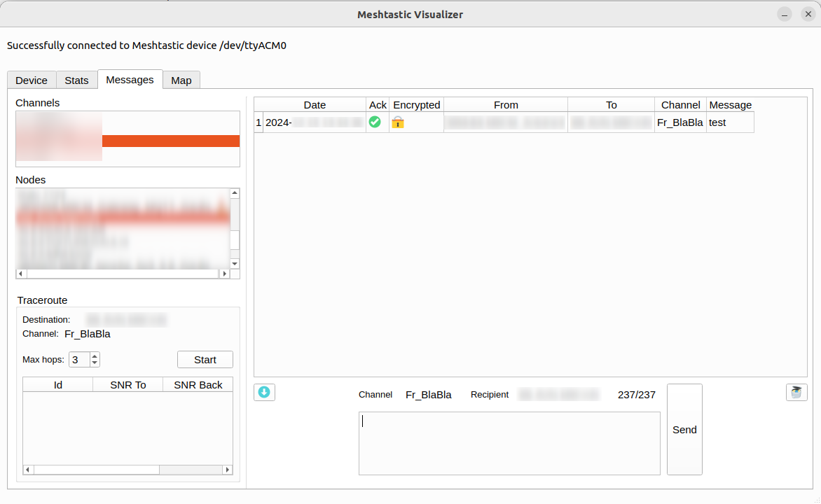Click the 237/237 character counter
Viewport: 821px width, 504px height.
click(x=637, y=395)
